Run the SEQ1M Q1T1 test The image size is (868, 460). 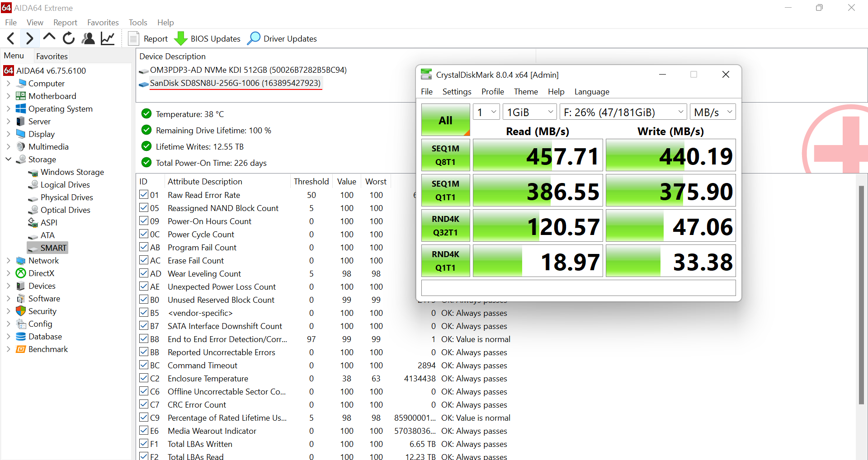click(445, 190)
